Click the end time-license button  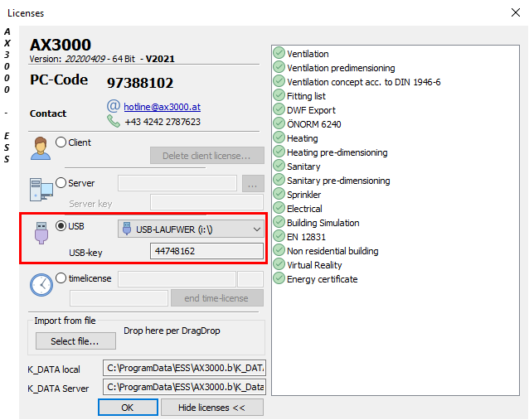(x=217, y=298)
